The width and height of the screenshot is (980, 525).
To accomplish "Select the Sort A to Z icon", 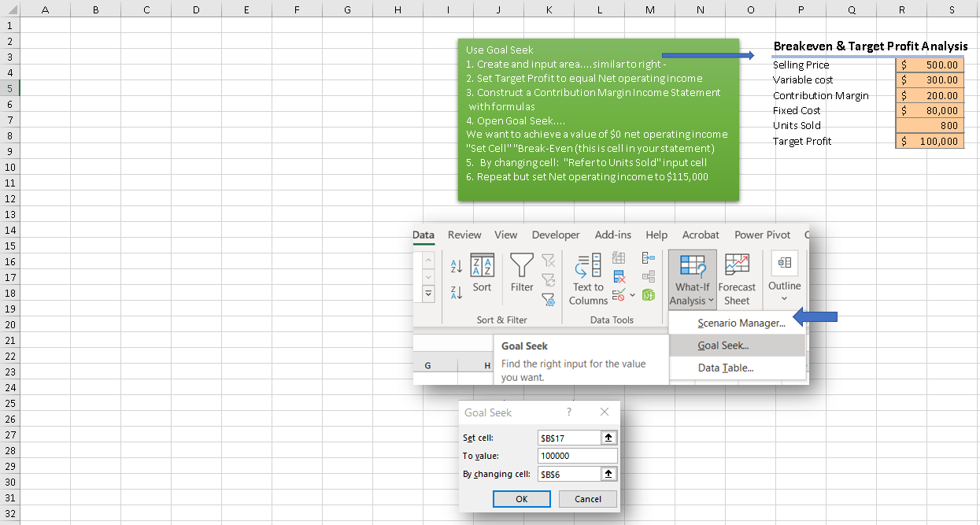I will (457, 266).
